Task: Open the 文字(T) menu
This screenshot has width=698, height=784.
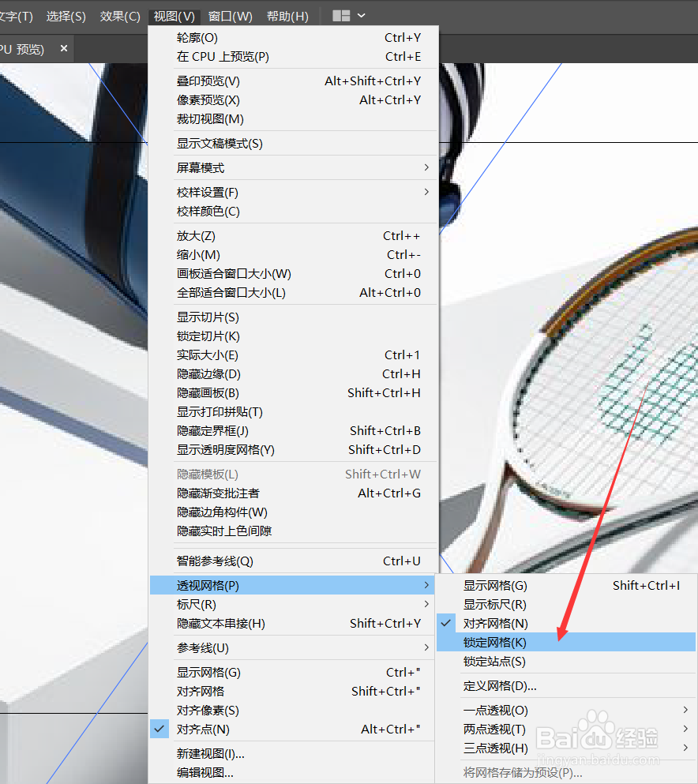Action: pos(15,16)
